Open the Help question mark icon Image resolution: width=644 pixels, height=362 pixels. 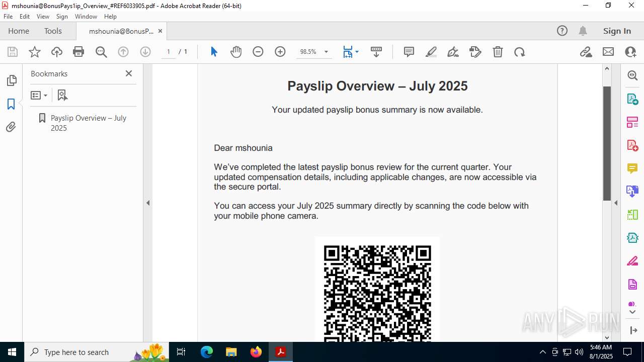pyautogui.click(x=562, y=31)
